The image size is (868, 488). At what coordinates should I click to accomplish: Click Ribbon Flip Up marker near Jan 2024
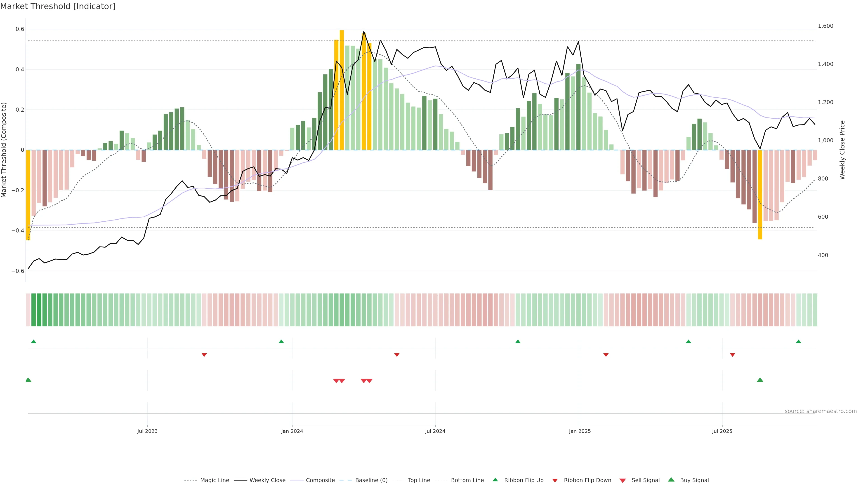pyautogui.click(x=281, y=342)
